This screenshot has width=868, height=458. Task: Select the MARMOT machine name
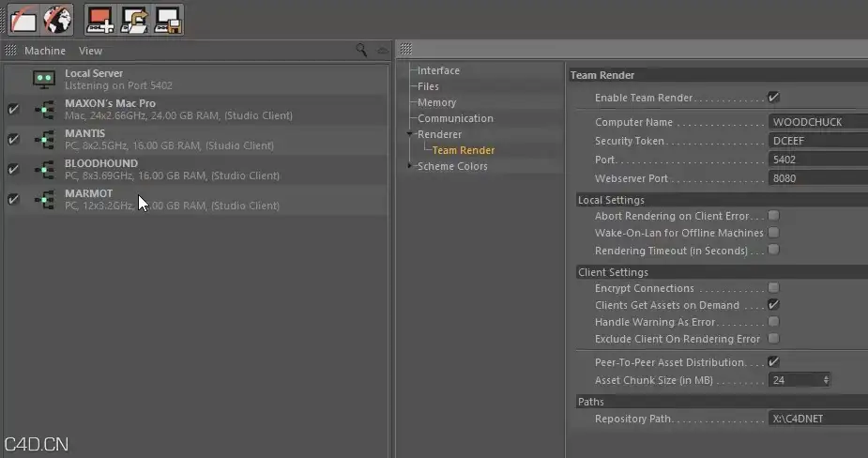tap(88, 193)
